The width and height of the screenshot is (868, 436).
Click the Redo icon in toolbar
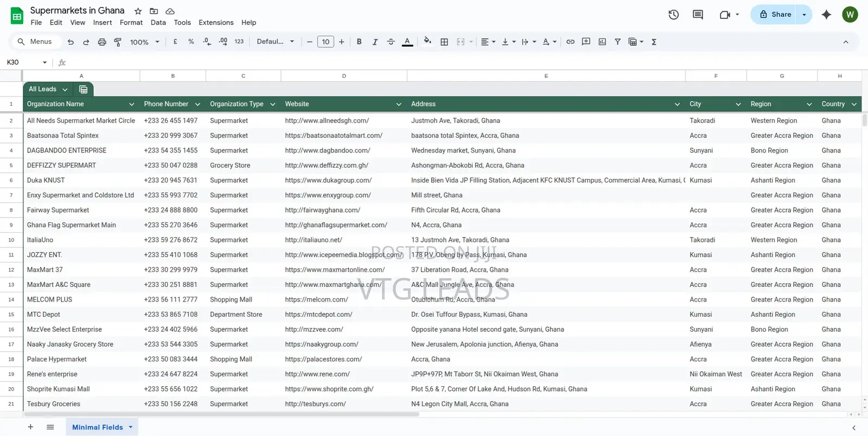(x=86, y=42)
